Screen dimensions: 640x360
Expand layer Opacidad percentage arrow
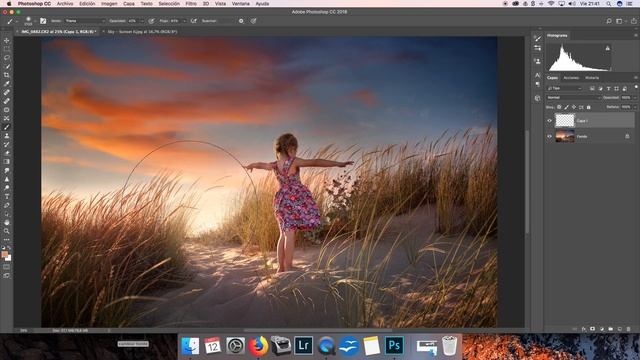[635, 98]
